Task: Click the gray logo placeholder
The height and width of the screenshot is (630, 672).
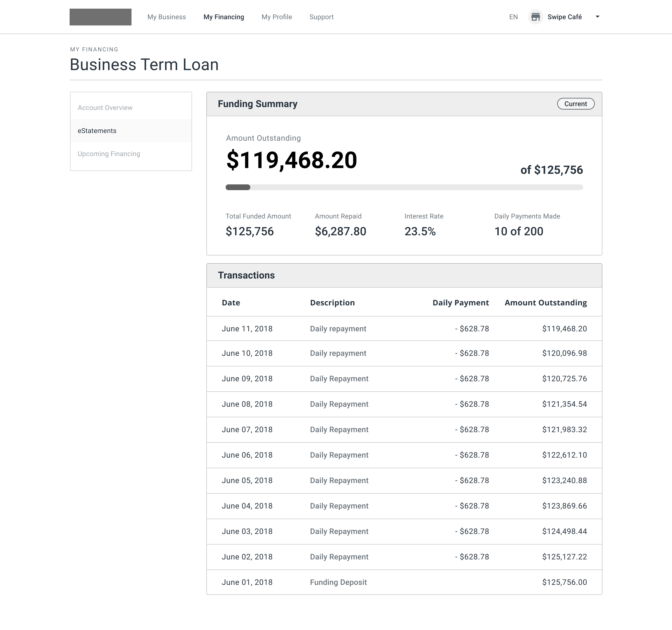Action: (100, 17)
